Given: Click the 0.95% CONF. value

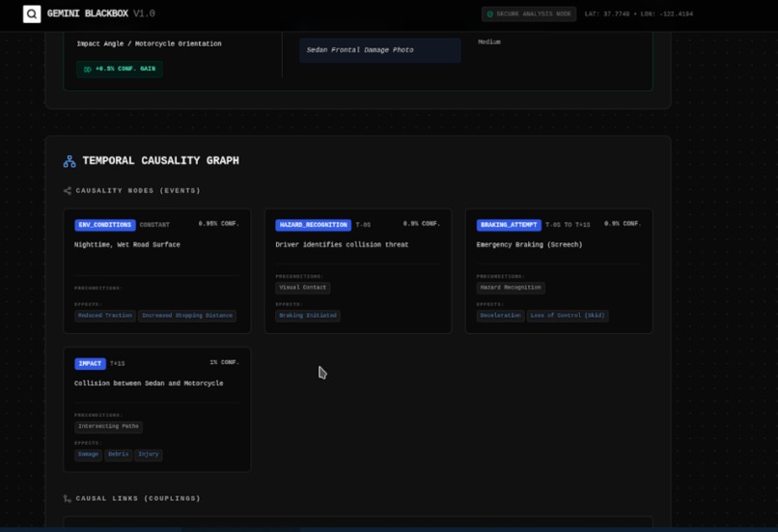Looking at the screenshot, I should pyautogui.click(x=219, y=224).
